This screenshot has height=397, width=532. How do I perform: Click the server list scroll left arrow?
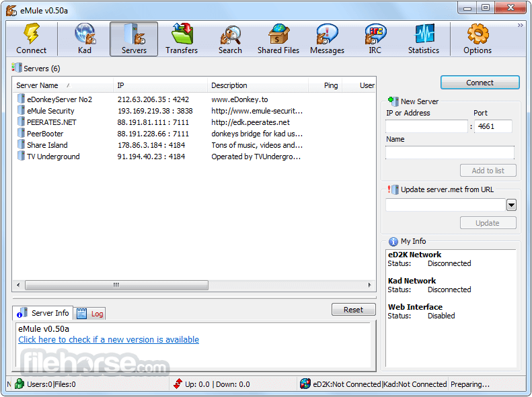(18, 285)
